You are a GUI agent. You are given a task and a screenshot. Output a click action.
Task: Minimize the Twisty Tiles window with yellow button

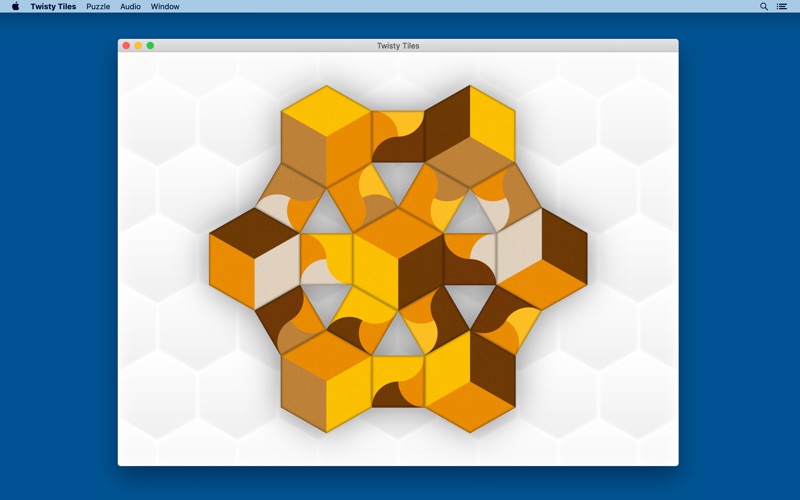pos(138,45)
